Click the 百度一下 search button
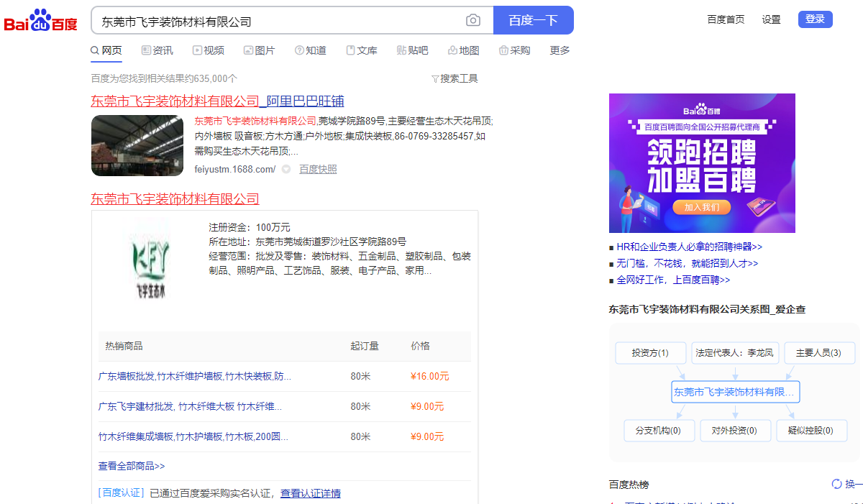This screenshot has width=863, height=504. [534, 20]
